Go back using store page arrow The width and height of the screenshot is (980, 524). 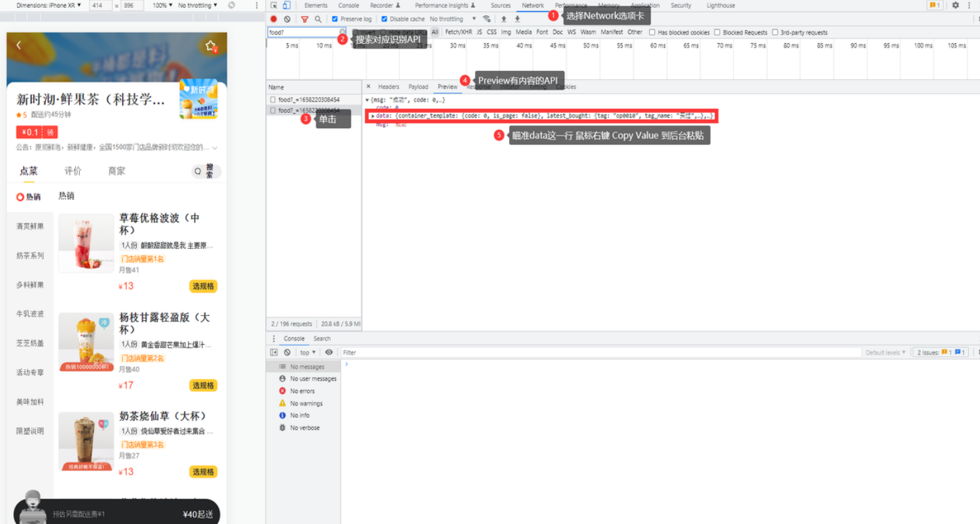pyautogui.click(x=19, y=45)
